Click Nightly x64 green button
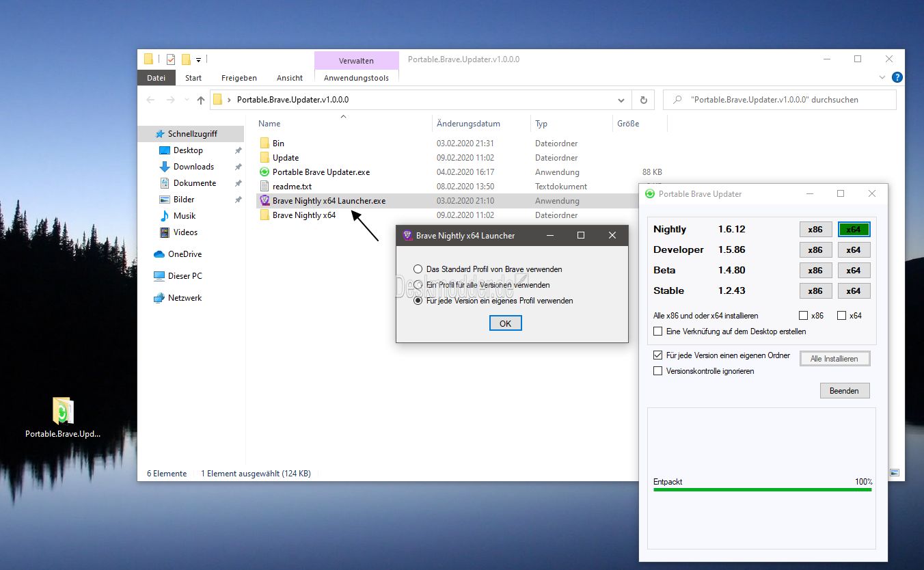The height and width of the screenshot is (570, 924). (854, 230)
